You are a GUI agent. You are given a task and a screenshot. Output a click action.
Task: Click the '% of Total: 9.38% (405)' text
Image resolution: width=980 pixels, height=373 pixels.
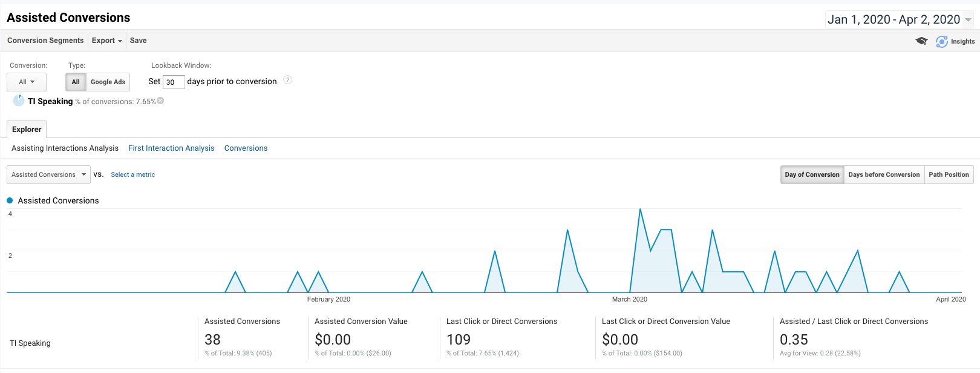238,353
